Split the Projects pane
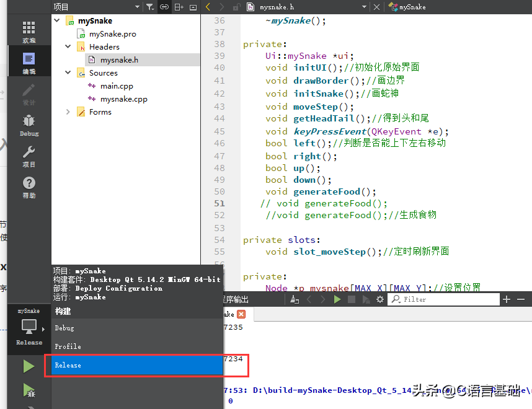 coord(179,7)
